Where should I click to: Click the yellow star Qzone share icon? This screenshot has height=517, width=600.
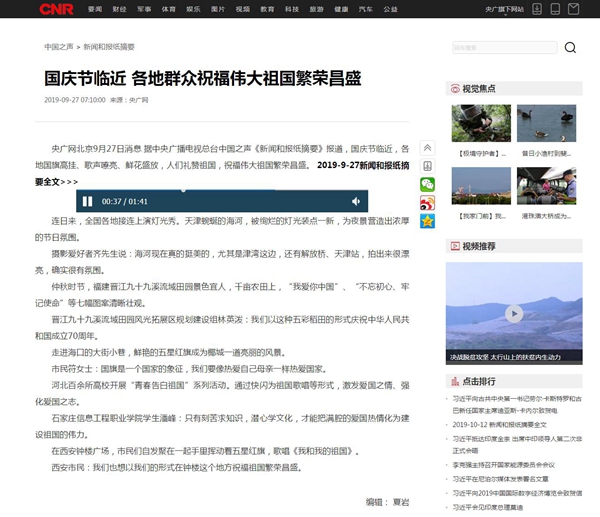[427, 221]
